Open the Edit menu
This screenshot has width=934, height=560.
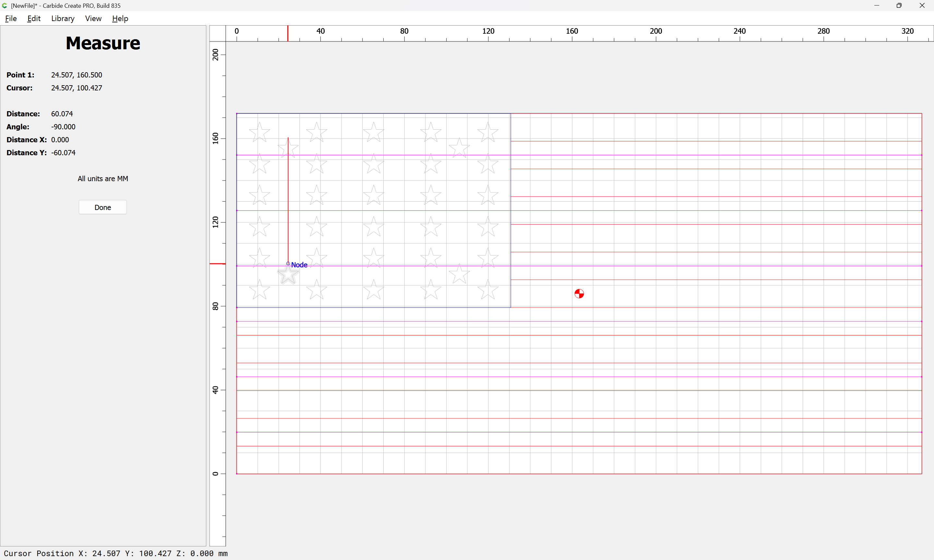point(34,18)
